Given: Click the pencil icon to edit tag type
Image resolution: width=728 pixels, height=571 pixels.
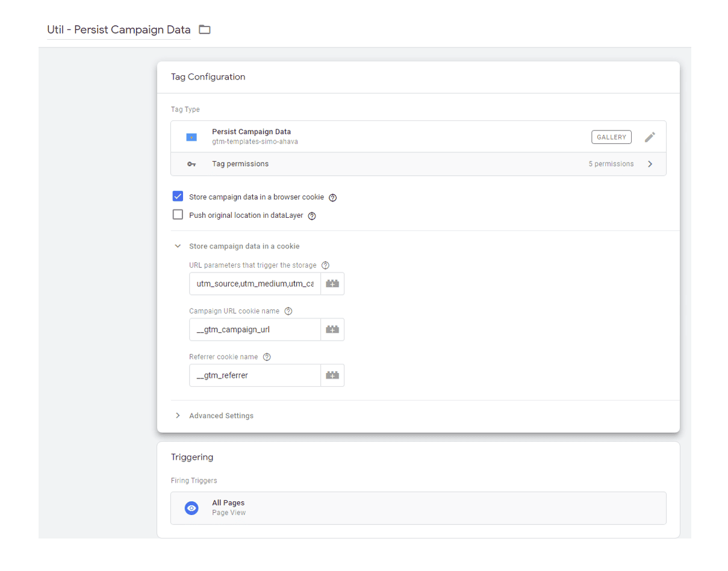Looking at the screenshot, I should click(x=649, y=137).
